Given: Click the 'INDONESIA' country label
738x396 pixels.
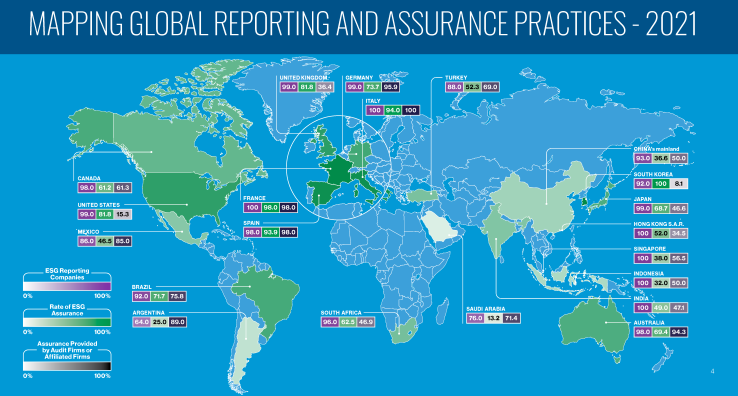Looking at the screenshot, I should 649,274.
